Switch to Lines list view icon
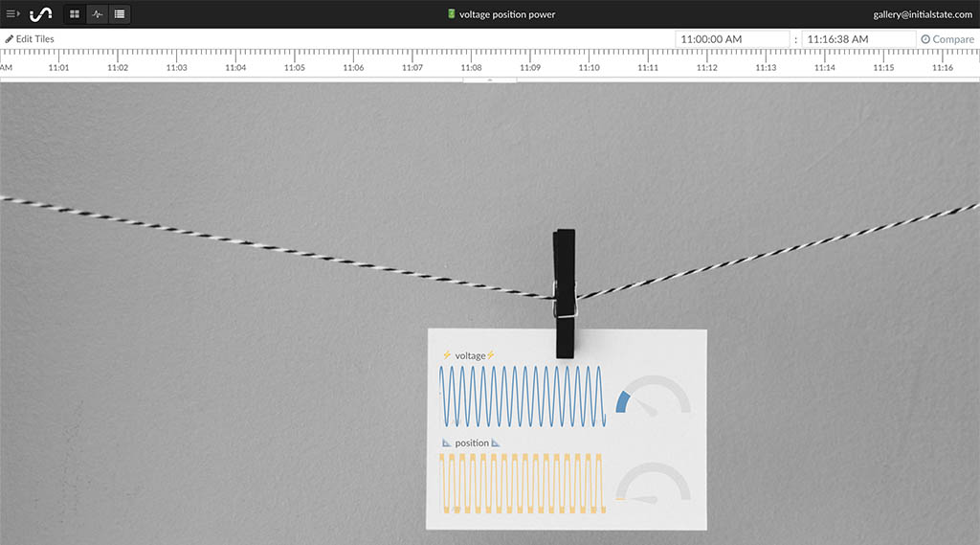This screenshot has height=545, width=980. pyautogui.click(x=120, y=13)
